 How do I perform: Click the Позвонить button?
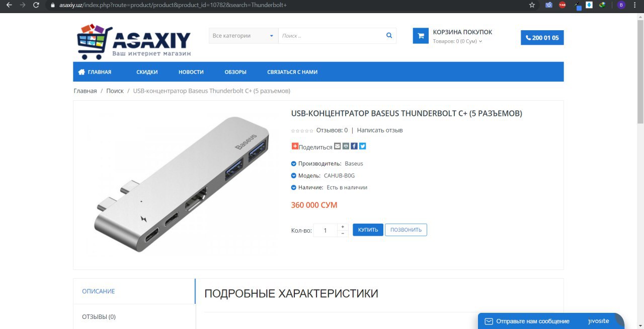(406, 230)
